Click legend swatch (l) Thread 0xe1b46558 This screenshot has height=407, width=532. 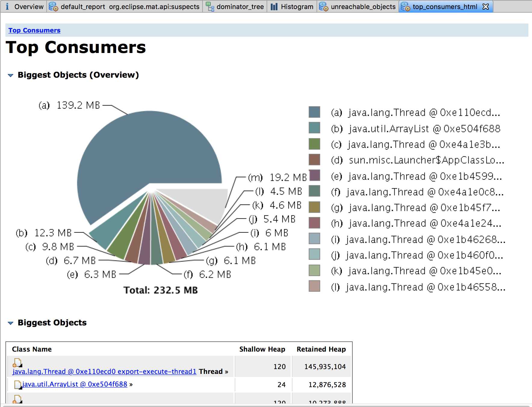[x=314, y=286]
